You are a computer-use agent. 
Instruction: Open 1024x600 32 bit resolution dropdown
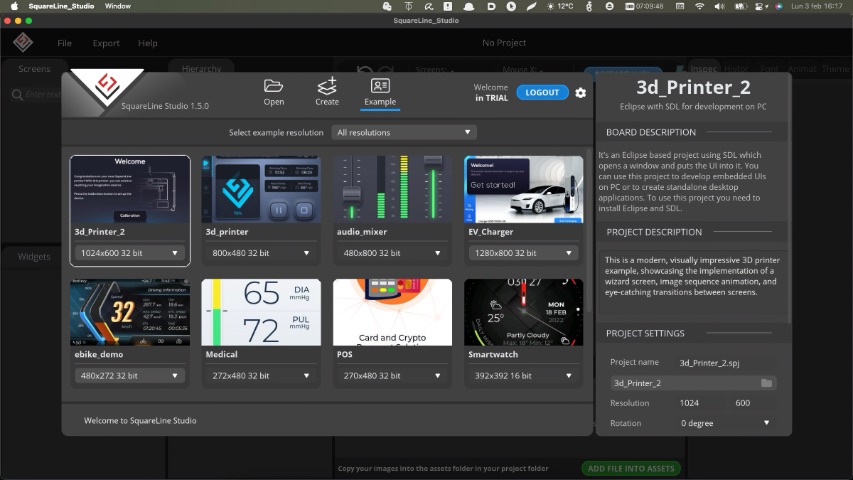point(129,253)
